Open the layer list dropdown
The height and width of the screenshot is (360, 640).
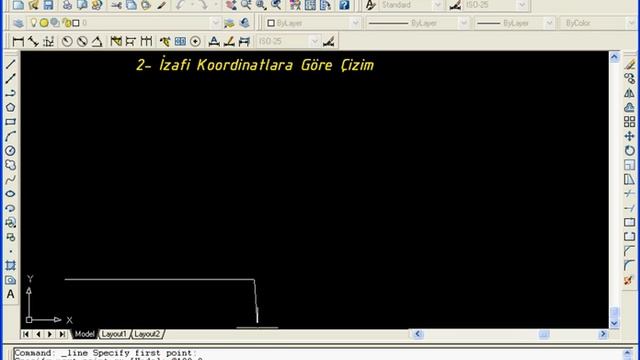point(216,23)
